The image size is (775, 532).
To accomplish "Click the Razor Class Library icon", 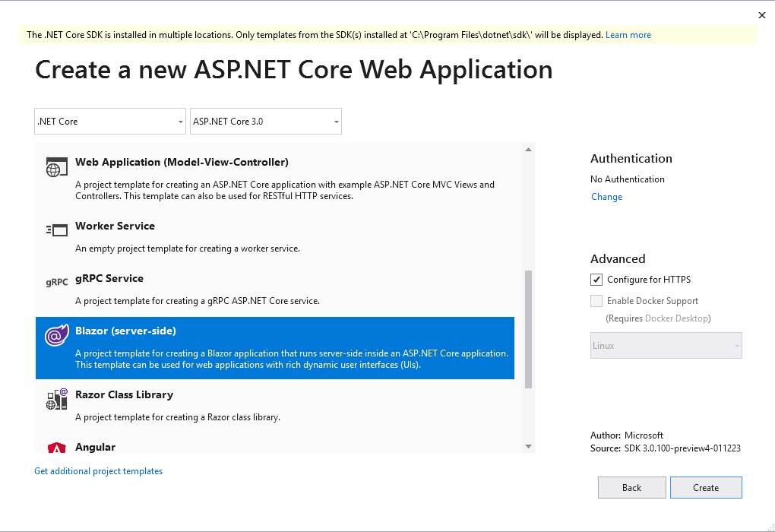I will [56, 399].
